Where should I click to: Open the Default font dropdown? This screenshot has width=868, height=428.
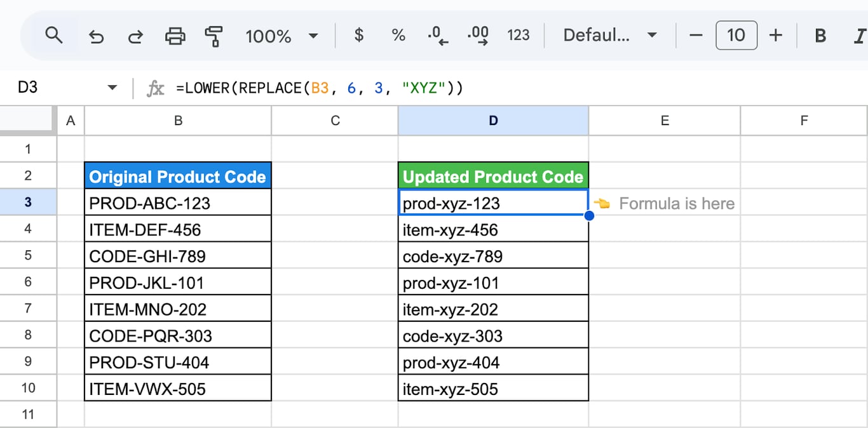[x=610, y=35]
